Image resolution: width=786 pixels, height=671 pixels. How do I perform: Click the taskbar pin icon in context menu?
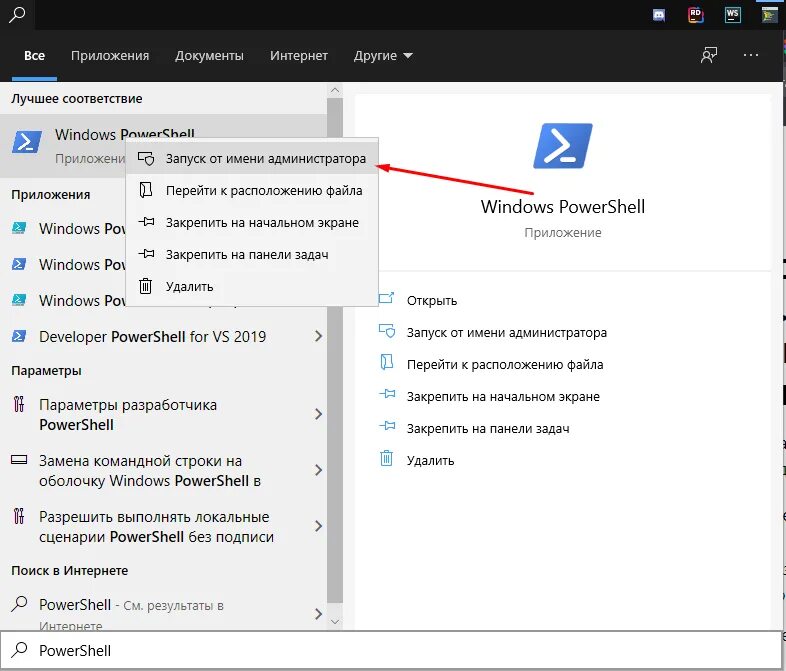[x=146, y=254]
